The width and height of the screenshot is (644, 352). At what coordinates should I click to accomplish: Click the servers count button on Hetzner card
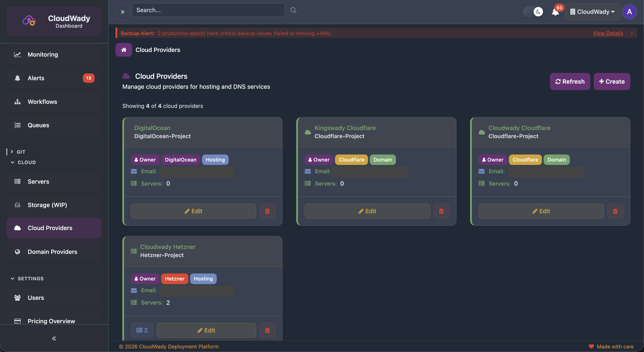coord(142,330)
